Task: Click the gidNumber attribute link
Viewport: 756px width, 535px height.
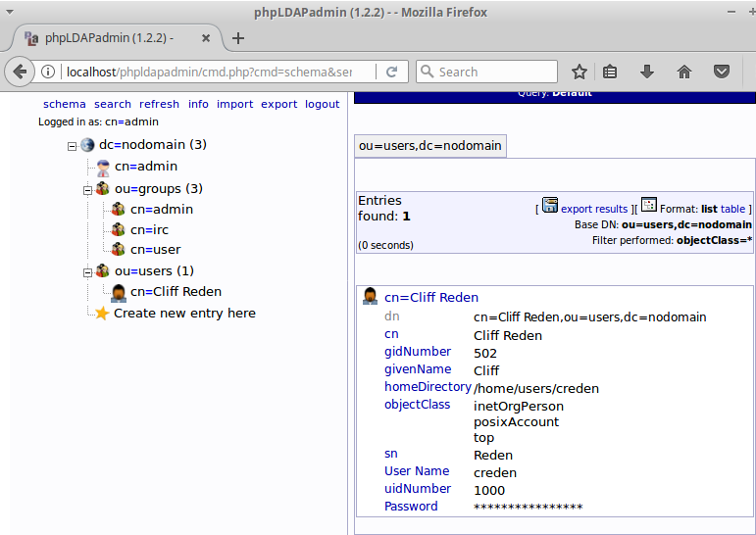Action: 418,352
